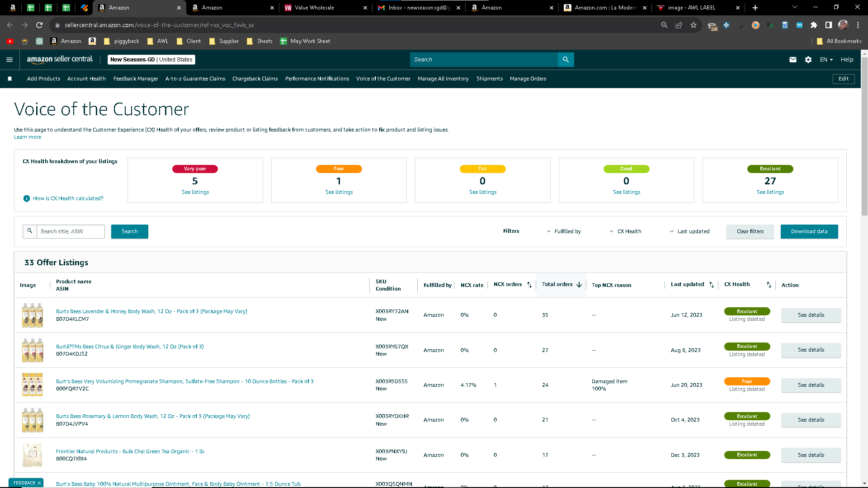The image size is (868, 488).
Task: Open the May Work Sheet bookmark
Action: coord(305,41)
